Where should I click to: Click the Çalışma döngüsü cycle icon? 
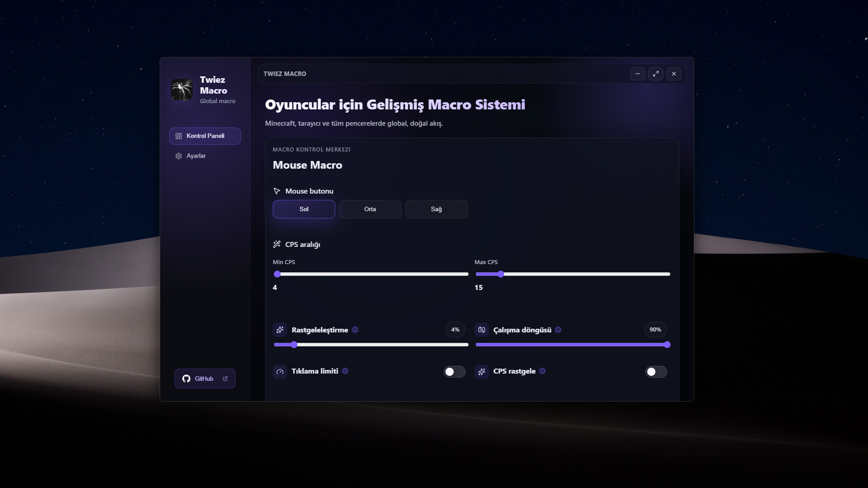482,330
